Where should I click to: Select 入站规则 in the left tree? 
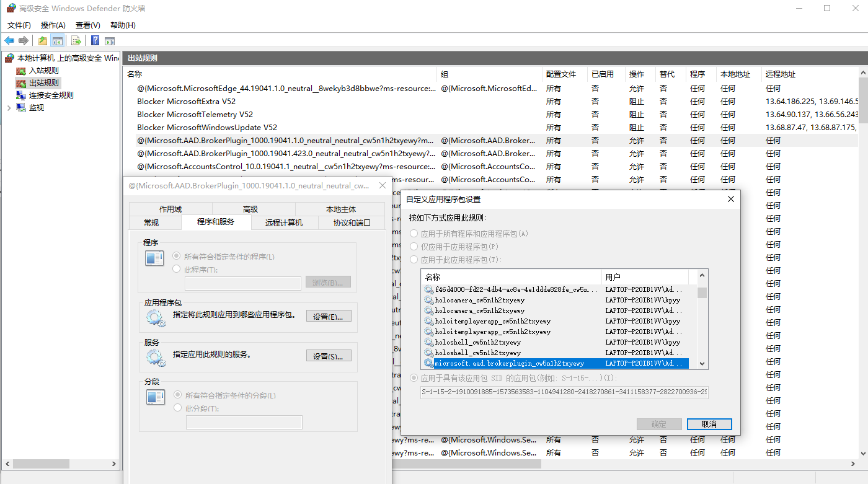[x=43, y=71]
